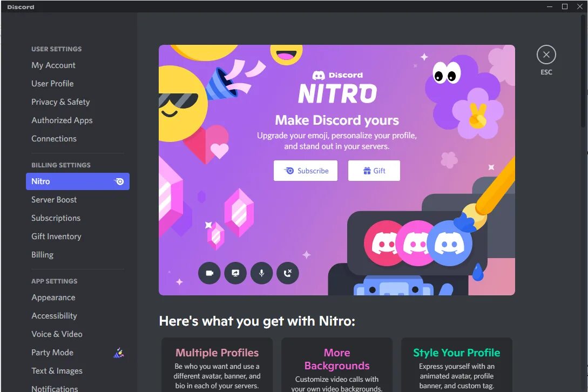Open Accessibility settings
The image size is (588, 392).
point(78,316)
